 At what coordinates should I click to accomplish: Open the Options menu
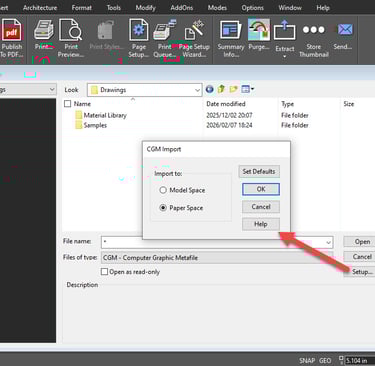(x=253, y=7)
